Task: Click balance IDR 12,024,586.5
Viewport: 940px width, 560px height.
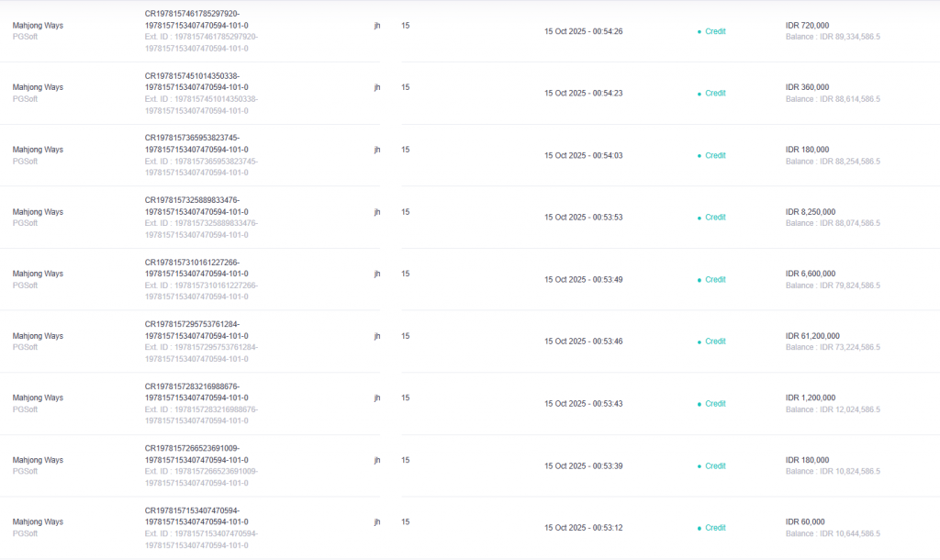Action: point(833,409)
